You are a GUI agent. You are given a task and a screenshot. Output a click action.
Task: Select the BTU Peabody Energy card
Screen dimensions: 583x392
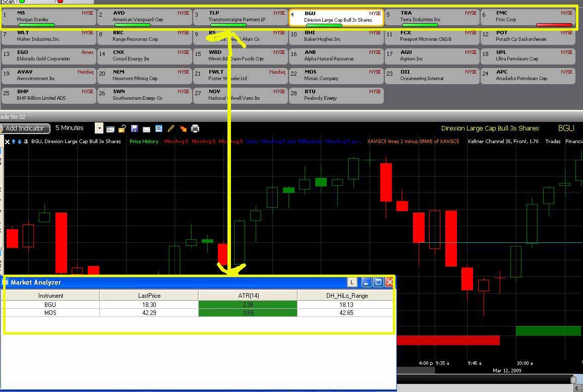(x=336, y=96)
